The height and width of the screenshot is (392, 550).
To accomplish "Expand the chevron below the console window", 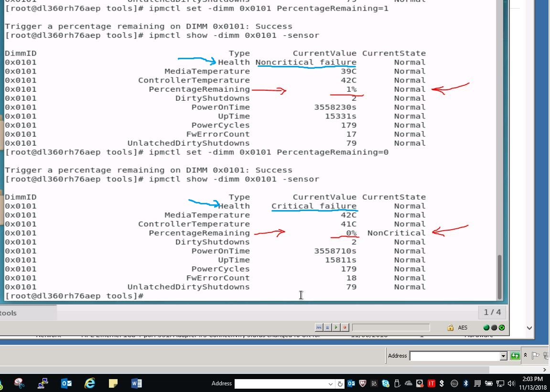I will 528,328.
